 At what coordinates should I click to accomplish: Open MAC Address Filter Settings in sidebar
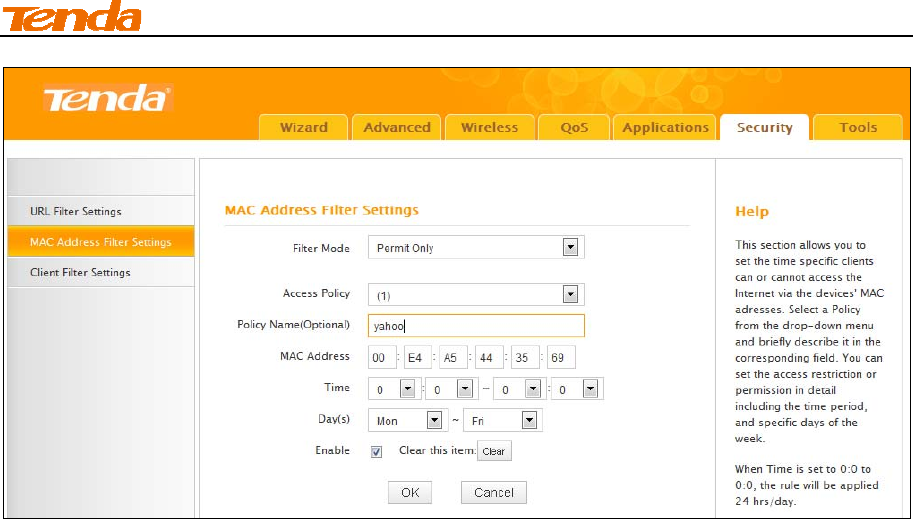click(x=101, y=242)
